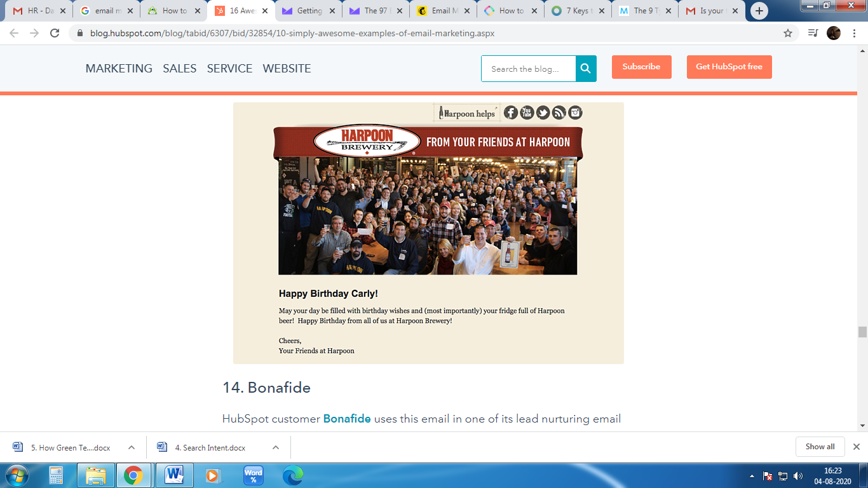
Task: Open the media control queue icon
Action: click(x=813, y=33)
